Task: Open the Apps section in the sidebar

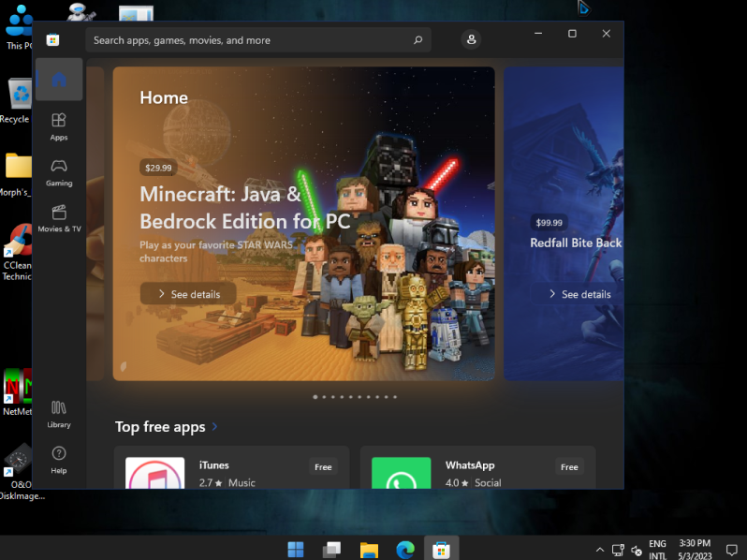Action: click(59, 127)
